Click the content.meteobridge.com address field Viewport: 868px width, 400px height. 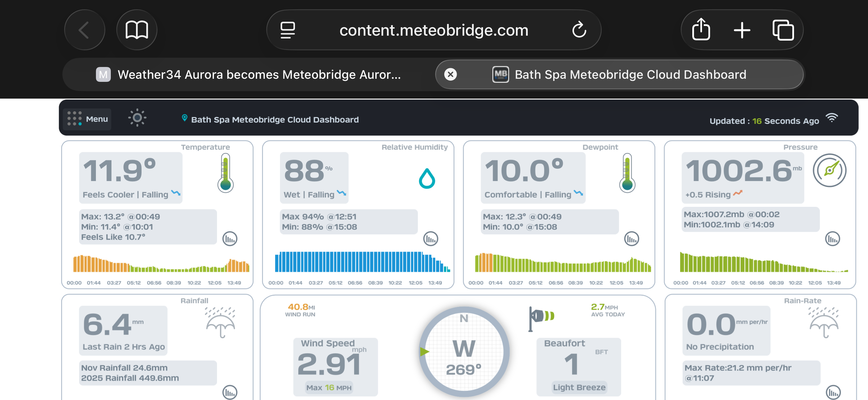(433, 30)
